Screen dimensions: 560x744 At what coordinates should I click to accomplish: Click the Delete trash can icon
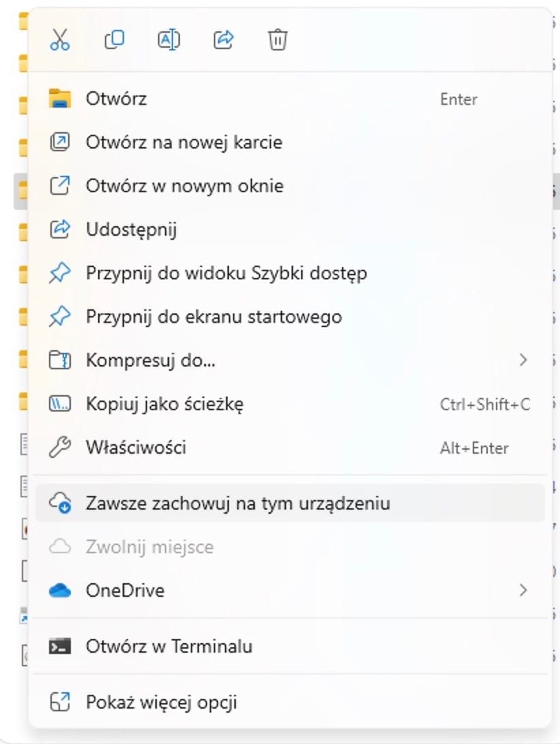point(278,40)
